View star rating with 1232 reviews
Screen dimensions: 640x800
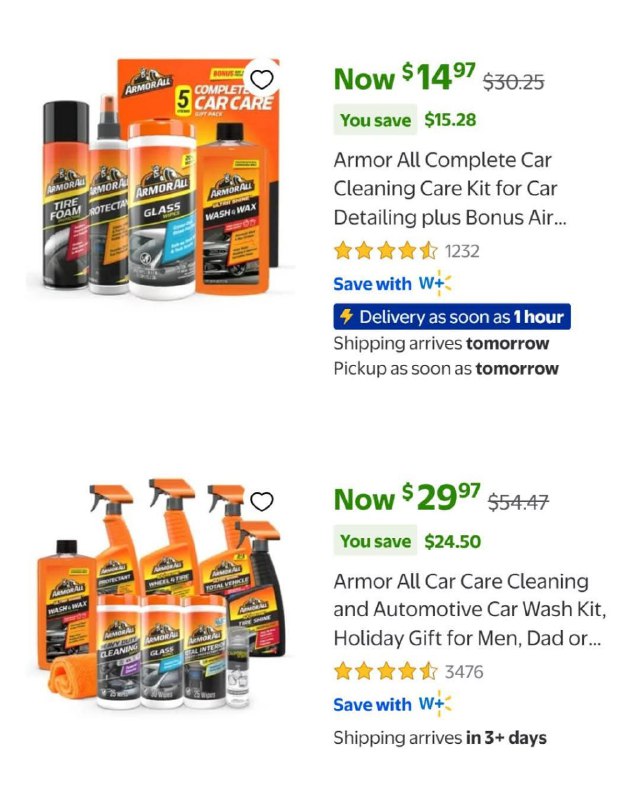pyautogui.click(x=386, y=251)
